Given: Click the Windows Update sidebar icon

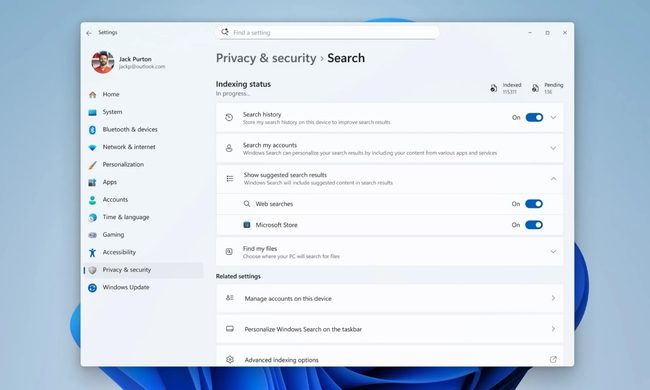Looking at the screenshot, I should click(92, 288).
